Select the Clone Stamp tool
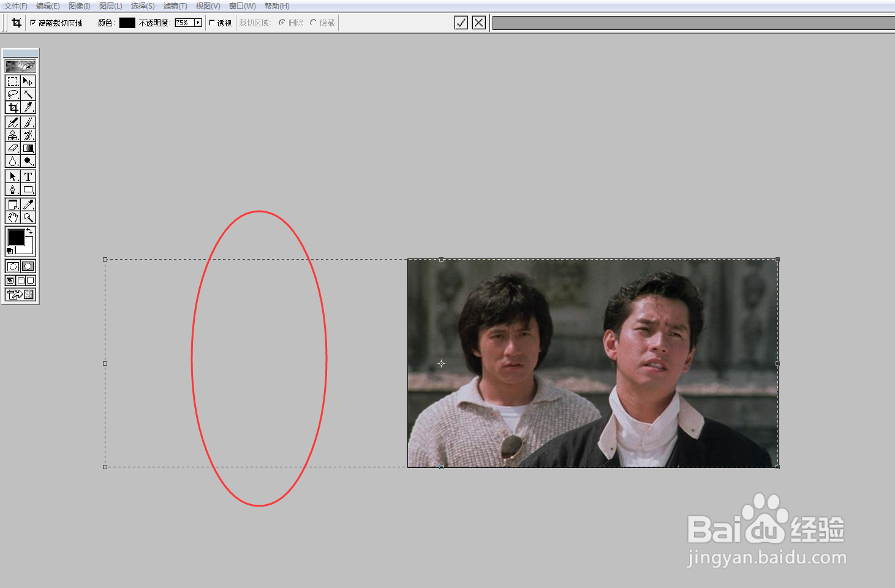895x588 pixels. [13, 135]
